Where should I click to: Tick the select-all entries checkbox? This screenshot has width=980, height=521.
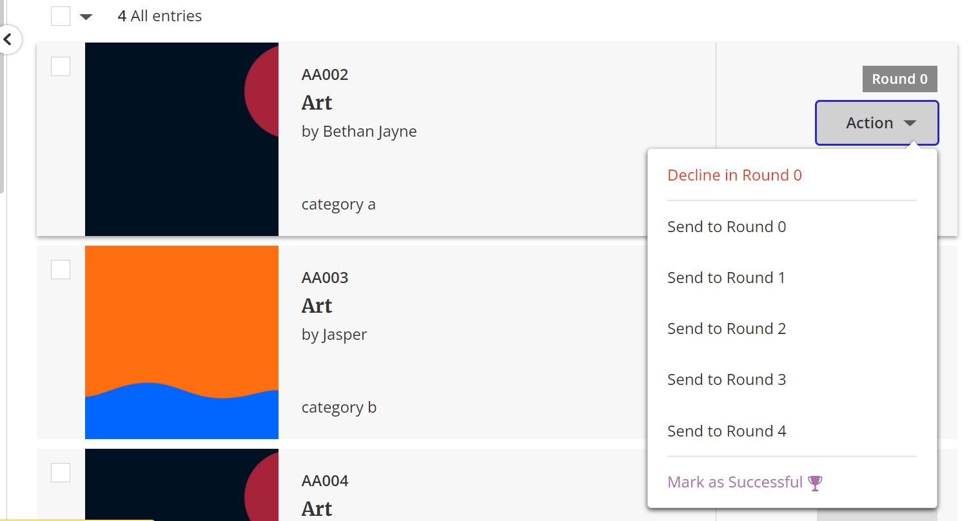point(61,16)
